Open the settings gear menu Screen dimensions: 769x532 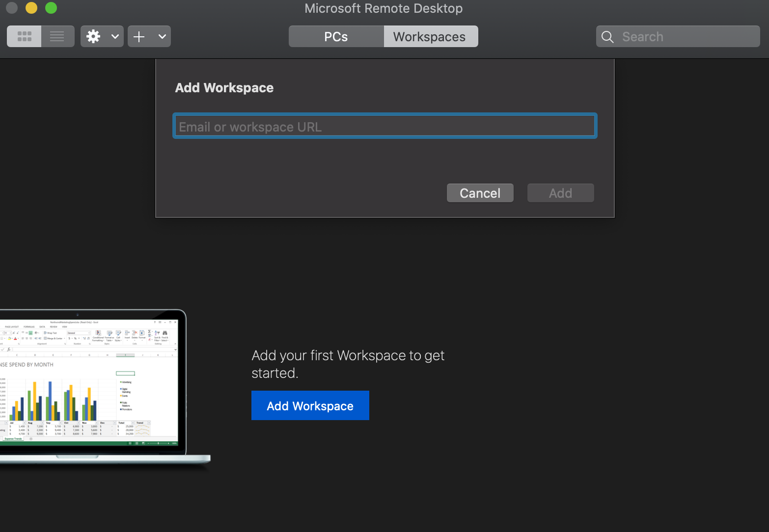[93, 36]
